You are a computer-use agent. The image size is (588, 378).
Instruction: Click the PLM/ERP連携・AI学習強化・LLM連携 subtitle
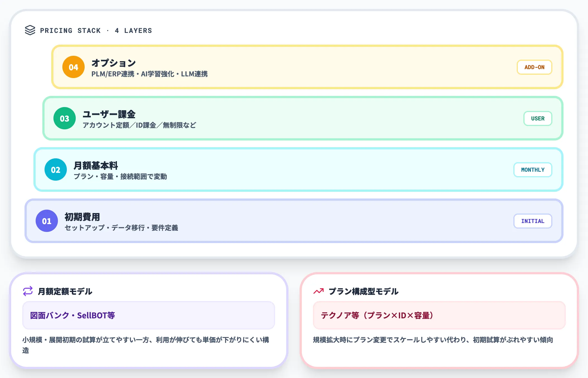coord(150,74)
